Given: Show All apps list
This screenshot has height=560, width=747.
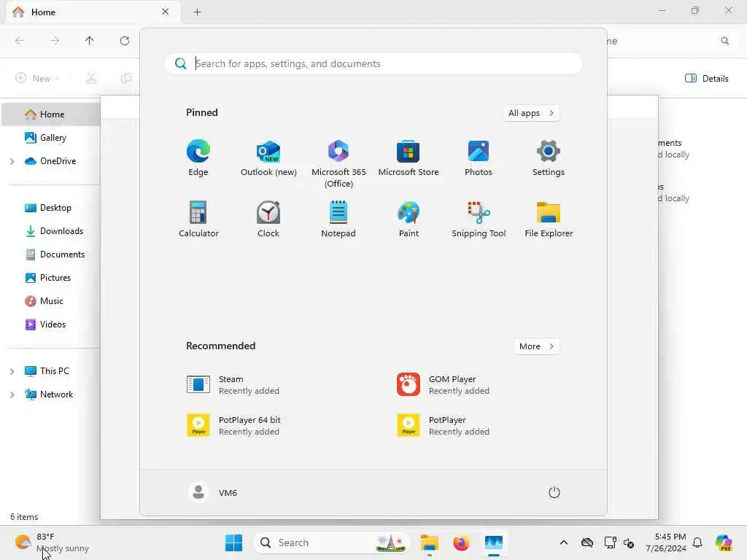Looking at the screenshot, I should [x=531, y=113].
